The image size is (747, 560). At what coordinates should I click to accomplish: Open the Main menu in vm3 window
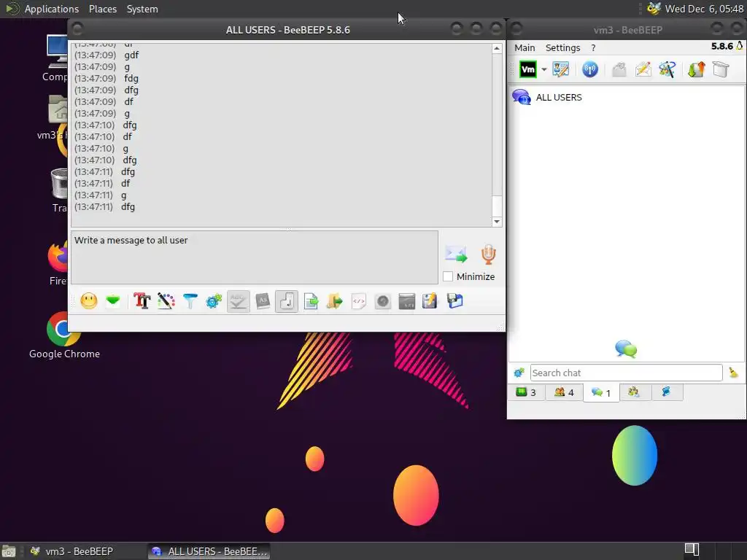525,47
